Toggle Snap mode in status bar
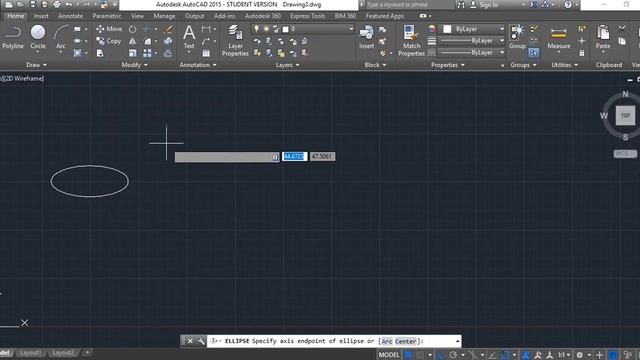Viewport: 640px width, 360px height. click(420, 355)
